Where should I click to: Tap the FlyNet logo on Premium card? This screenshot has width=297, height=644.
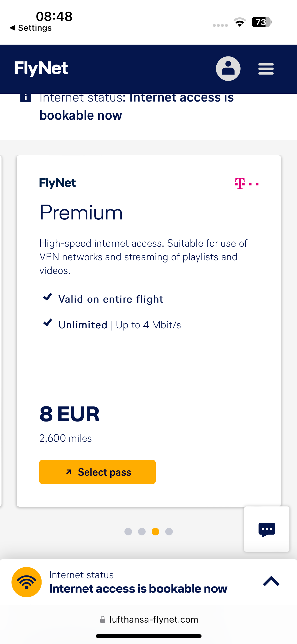click(57, 183)
